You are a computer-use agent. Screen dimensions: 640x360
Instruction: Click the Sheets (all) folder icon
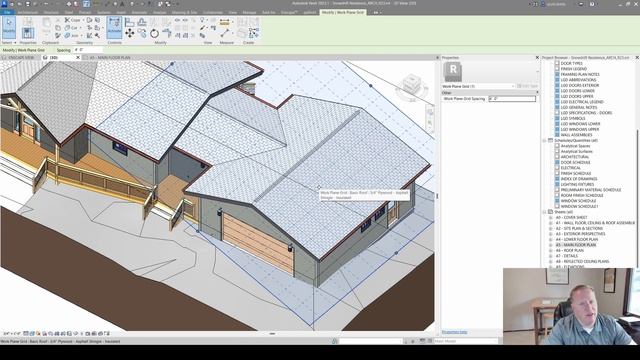click(x=550, y=212)
